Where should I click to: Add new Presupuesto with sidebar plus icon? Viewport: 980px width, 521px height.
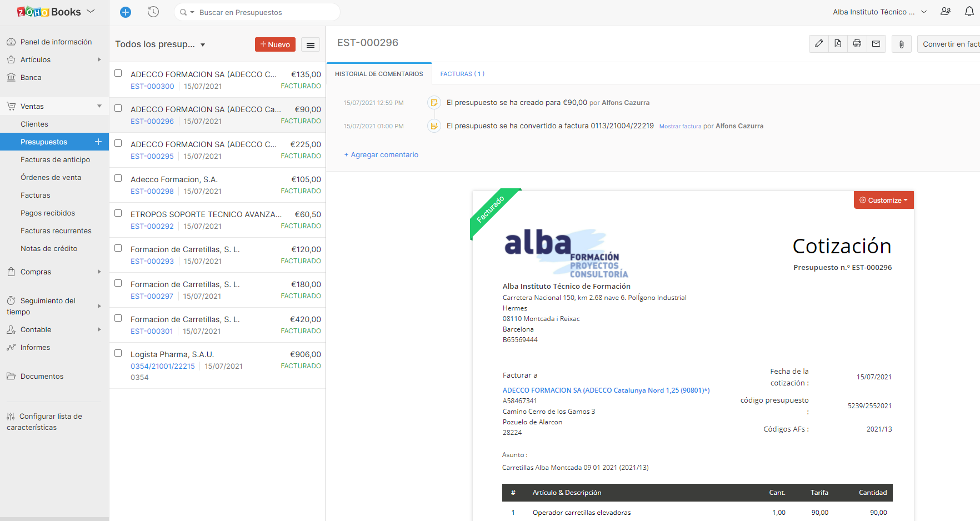[x=98, y=142]
